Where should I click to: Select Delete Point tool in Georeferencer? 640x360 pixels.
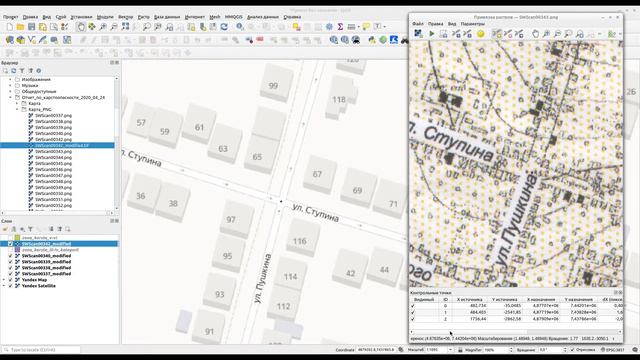pos(508,34)
